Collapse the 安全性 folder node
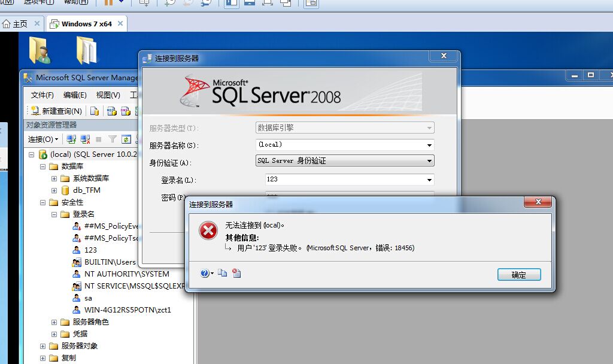 [x=43, y=202]
